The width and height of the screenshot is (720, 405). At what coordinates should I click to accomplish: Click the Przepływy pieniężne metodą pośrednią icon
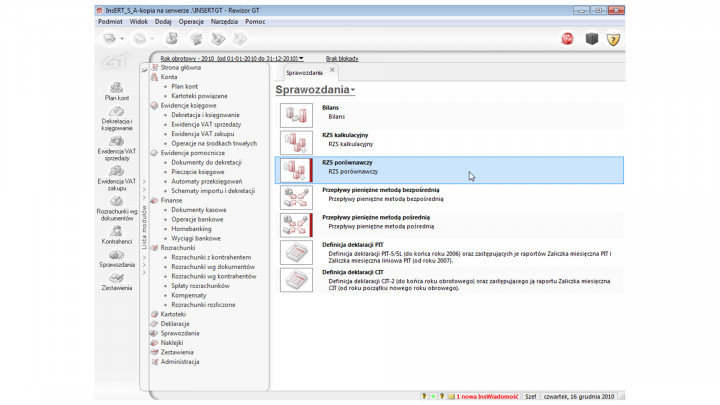click(296, 225)
